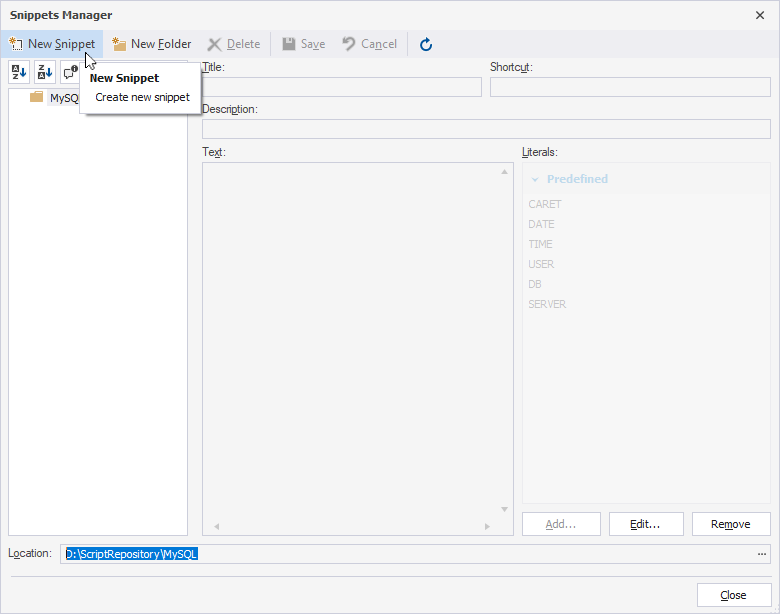Click the Delete toolbar button
Viewport: 780px width, 614px height.
(x=234, y=44)
